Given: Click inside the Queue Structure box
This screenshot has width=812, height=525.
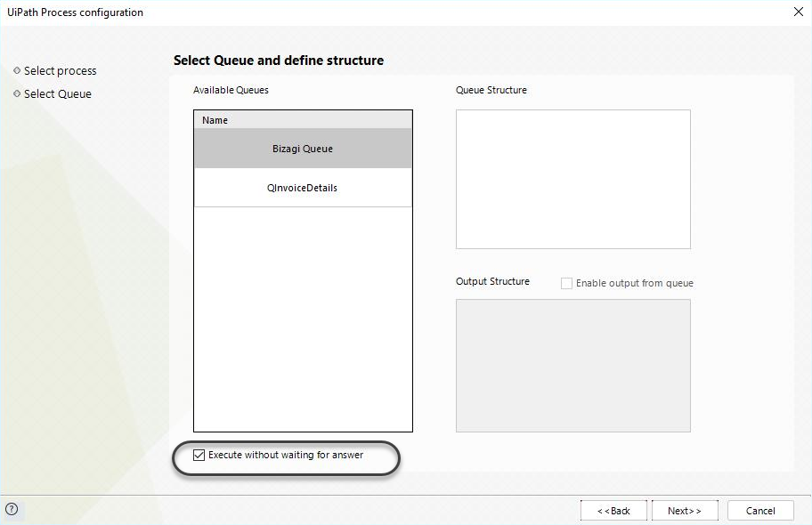Looking at the screenshot, I should (x=573, y=179).
